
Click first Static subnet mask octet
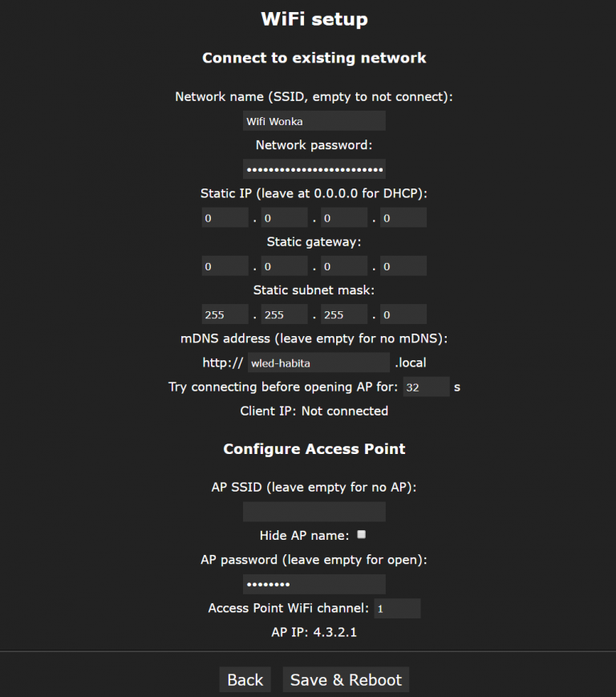[225, 314]
